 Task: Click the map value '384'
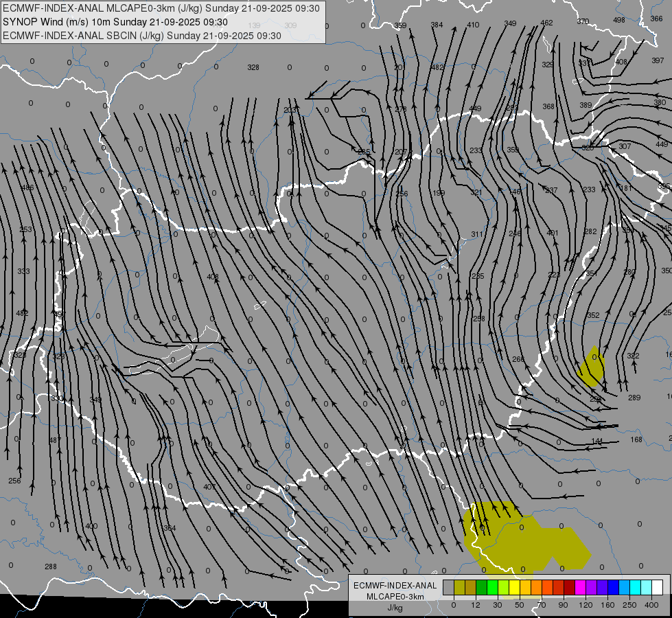[437, 25]
